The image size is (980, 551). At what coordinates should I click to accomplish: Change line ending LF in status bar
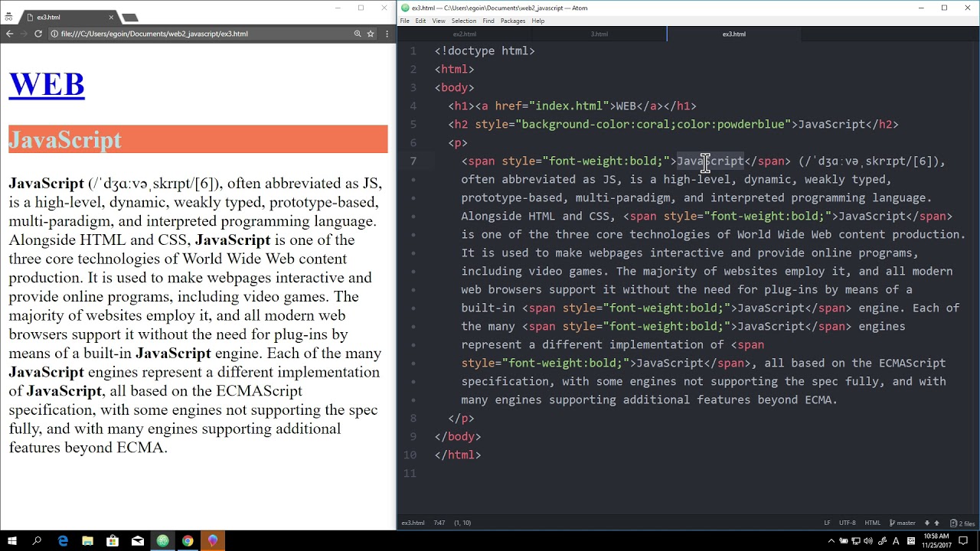[827, 523]
